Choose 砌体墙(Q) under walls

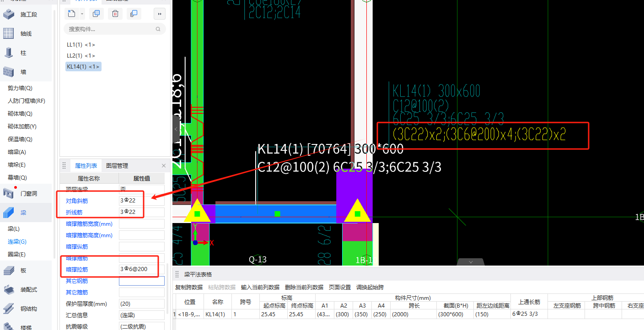20,114
